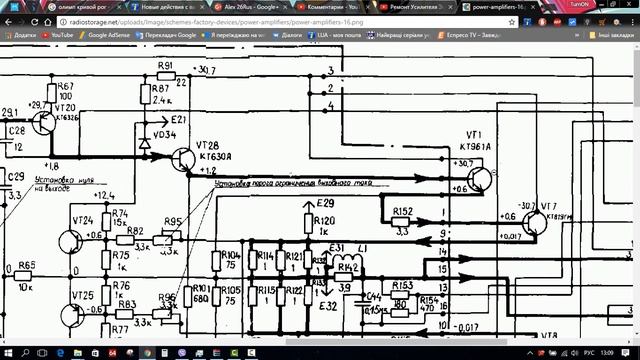The width and height of the screenshot is (640, 360).
Task: Open File Explorer from the taskbar
Action: [x=78, y=353]
